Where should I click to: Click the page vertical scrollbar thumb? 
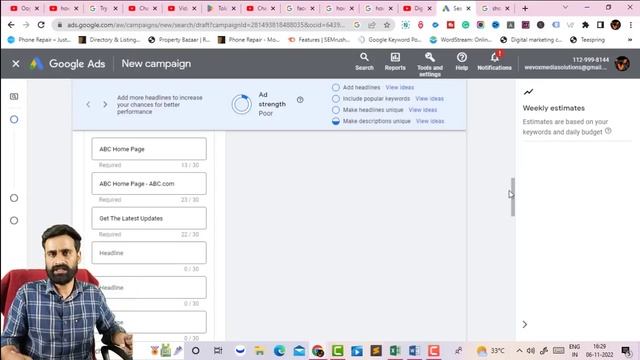[x=513, y=197]
